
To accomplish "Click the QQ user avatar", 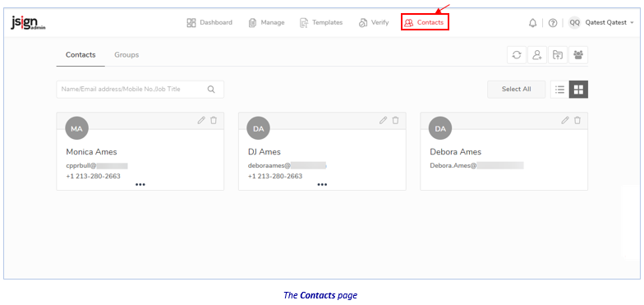I will click(x=575, y=23).
